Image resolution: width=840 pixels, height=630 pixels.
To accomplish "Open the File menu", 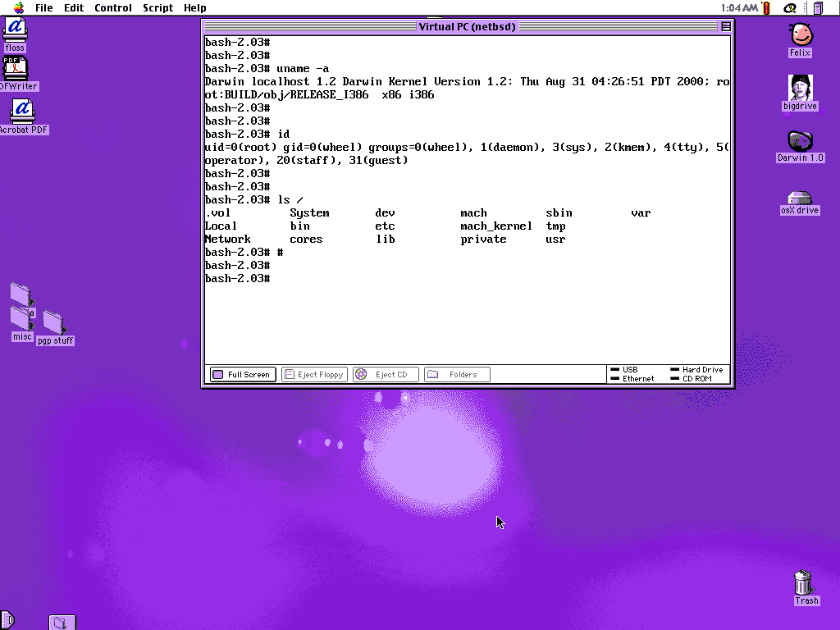I will click(x=44, y=7).
